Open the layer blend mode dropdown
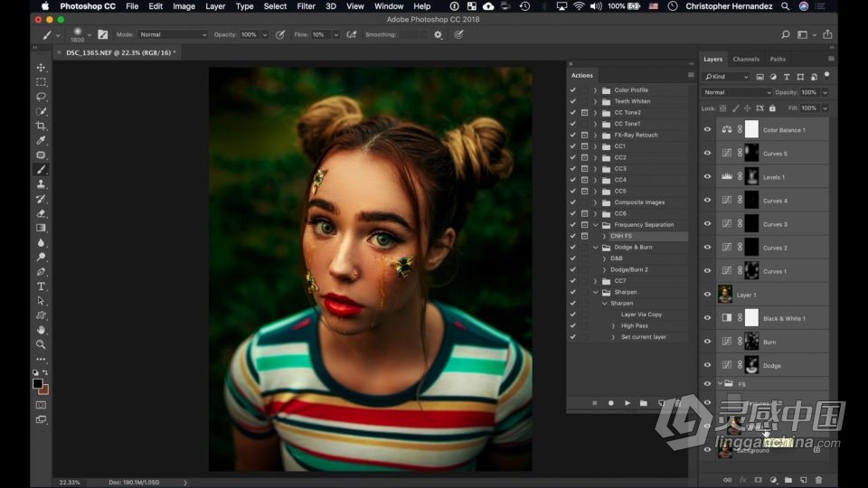The width and height of the screenshot is (868, 488). pos(736,92)
